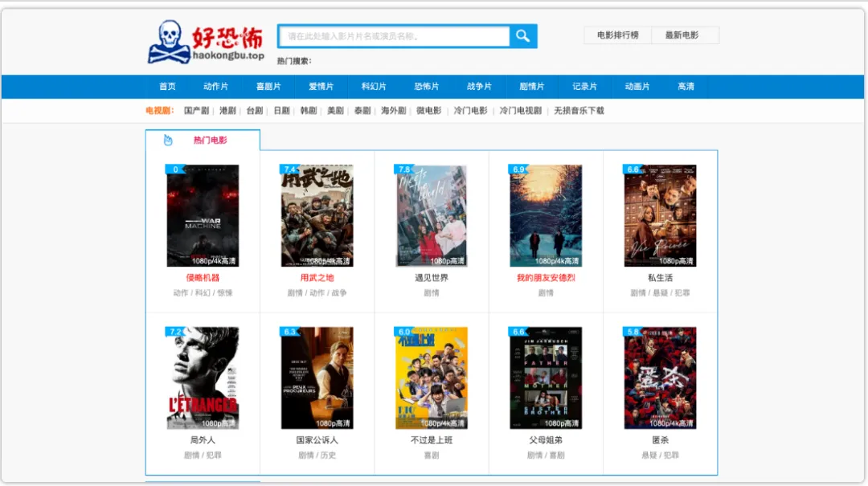
Task: Click the 遇见世界 title link
Action: [x=432, y=278]
